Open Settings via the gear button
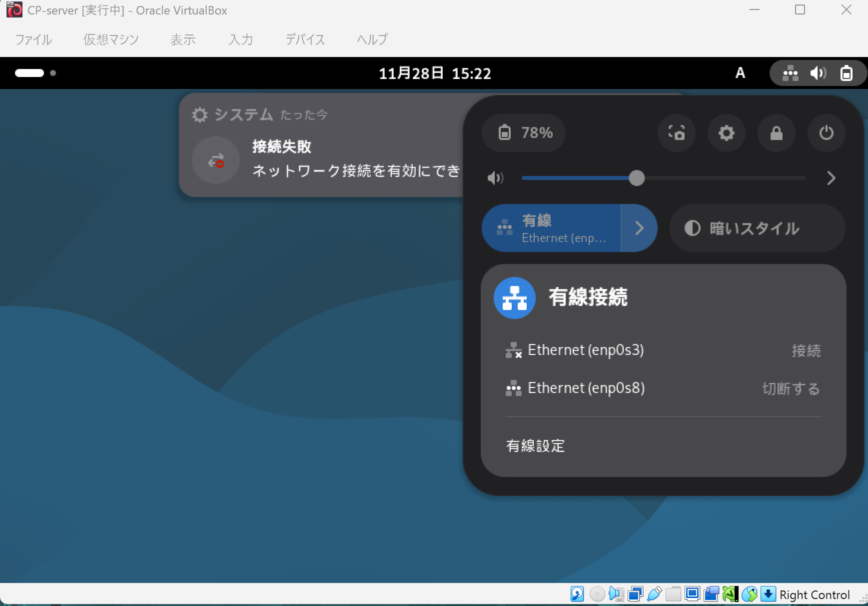Viewport: 868px width, 606px height. [x=727, y=133]
